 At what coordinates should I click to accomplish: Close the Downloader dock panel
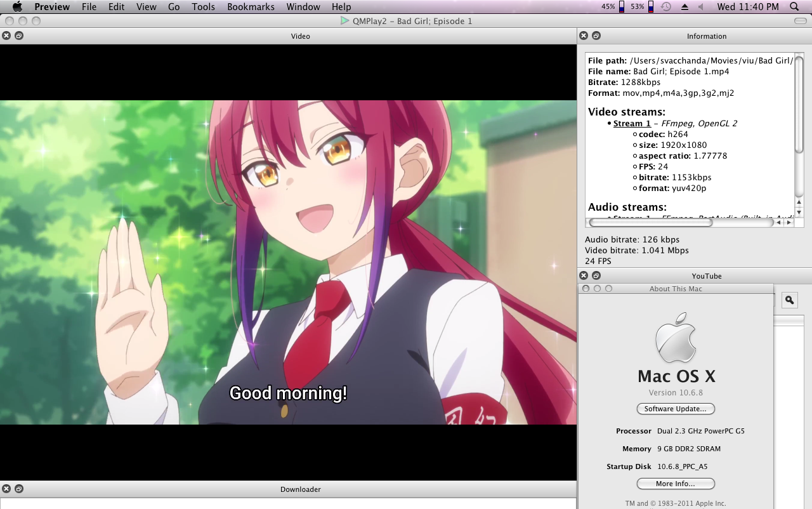click(6, 489)
